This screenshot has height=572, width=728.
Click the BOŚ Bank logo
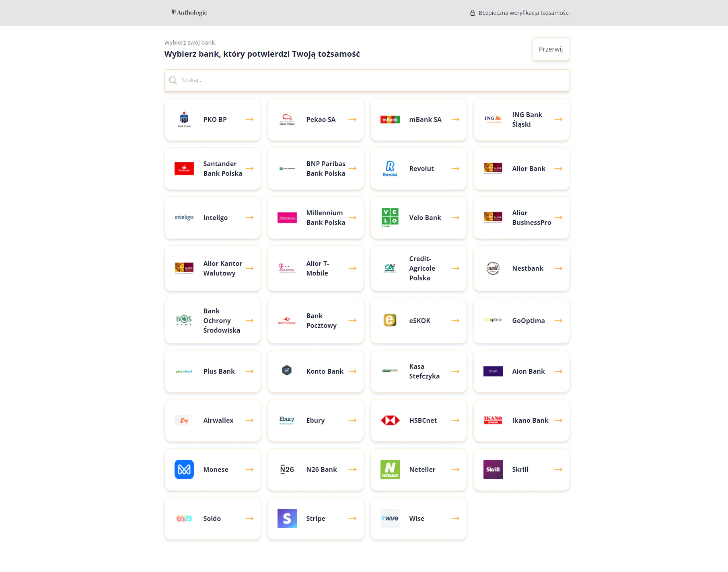click(x=184, y=321)
